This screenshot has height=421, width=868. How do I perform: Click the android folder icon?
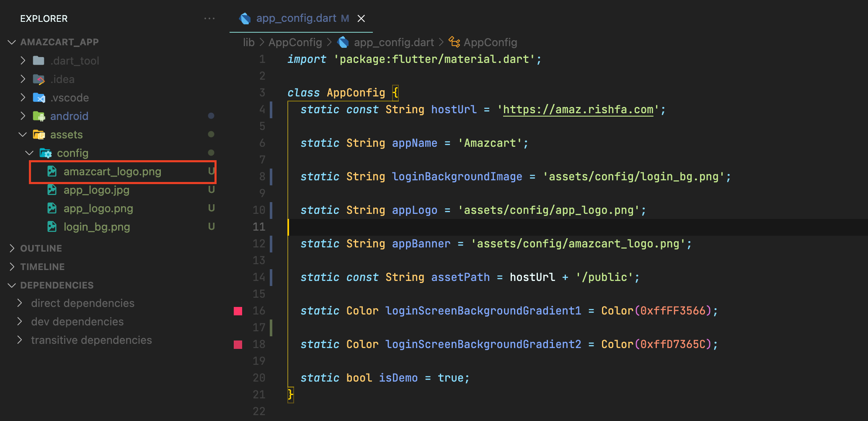click(39, 116)
